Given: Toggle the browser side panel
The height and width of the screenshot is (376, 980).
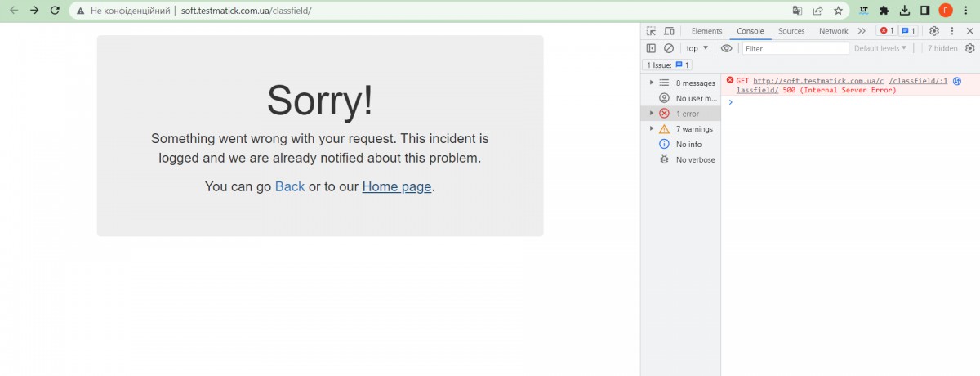Looking at the screenshot, I should pyautogui.click(x=925, y=11).
